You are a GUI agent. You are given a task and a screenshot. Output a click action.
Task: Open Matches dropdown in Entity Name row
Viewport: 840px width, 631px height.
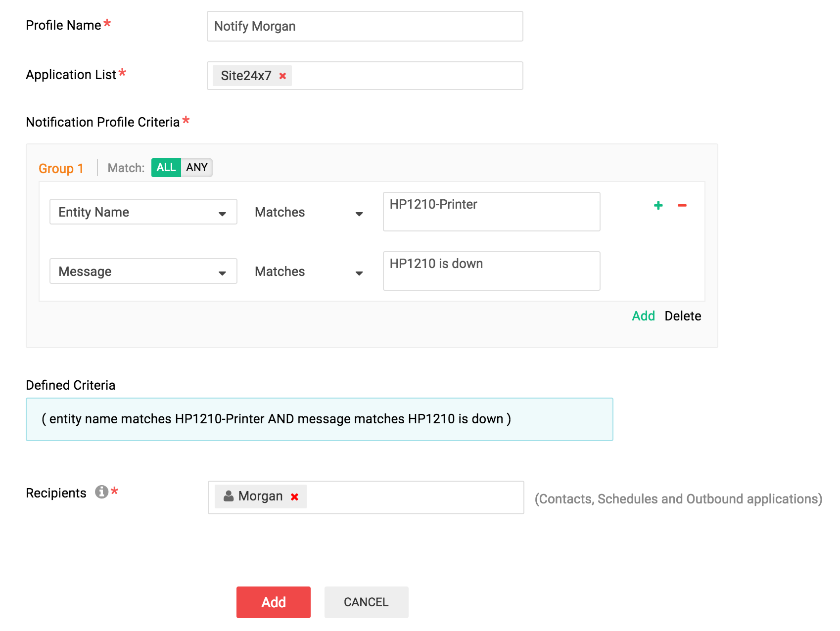(309, 213)
